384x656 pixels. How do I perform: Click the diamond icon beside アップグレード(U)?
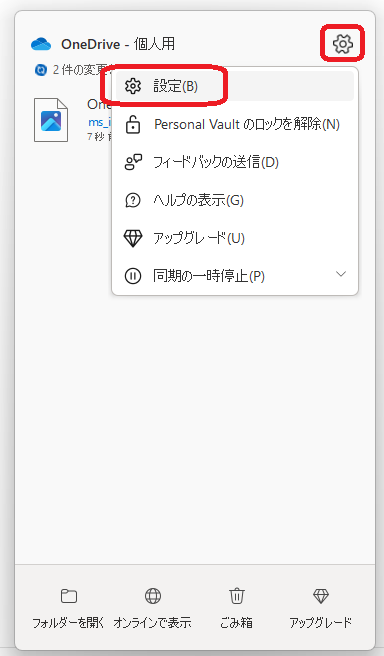133,238
